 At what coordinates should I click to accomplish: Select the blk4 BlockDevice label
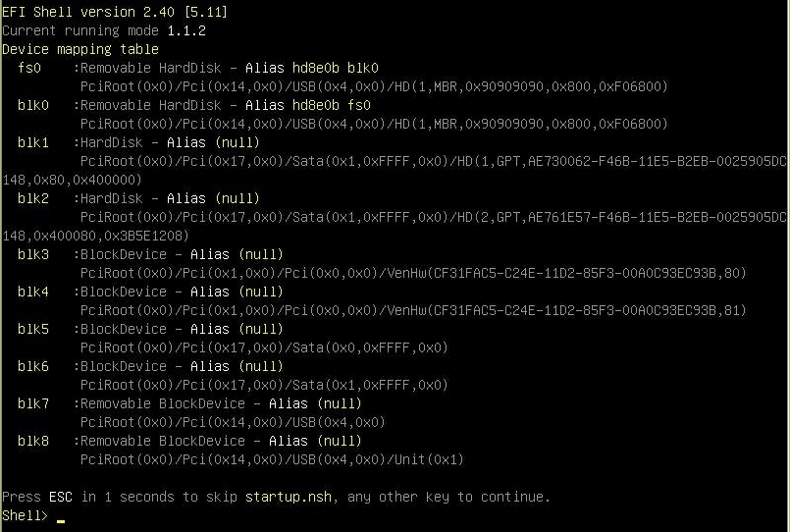33,292
